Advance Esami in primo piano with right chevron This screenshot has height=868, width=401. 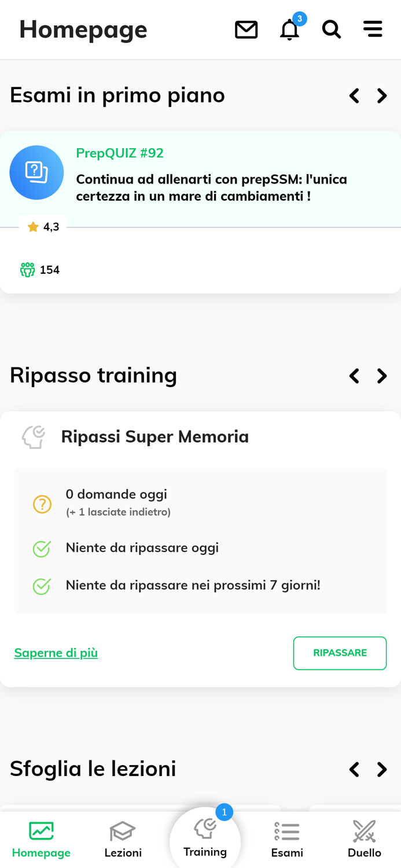382,95
